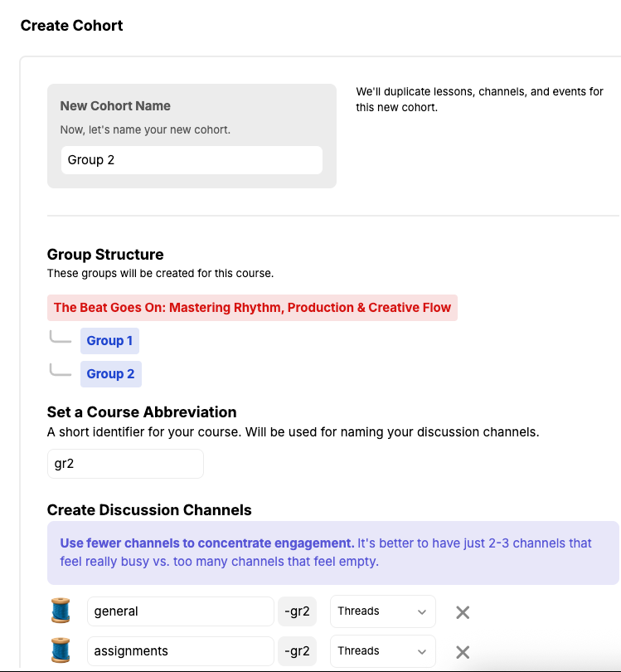Click the -gr2 suffix next to general
Screen dimensions: 621x672
point(297,611)
